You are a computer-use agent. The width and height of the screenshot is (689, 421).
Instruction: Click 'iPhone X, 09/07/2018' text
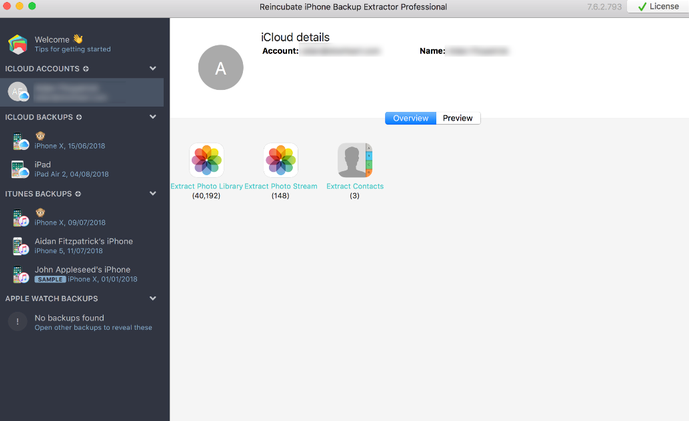tap(70, 222)
